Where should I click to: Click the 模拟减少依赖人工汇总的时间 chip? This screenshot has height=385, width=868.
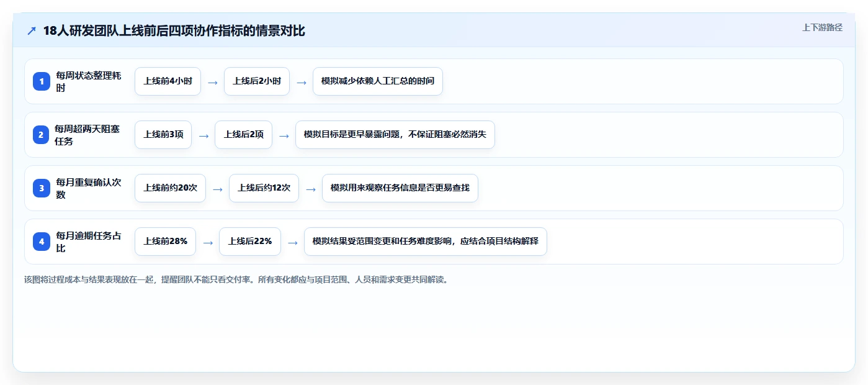point(378,81)
